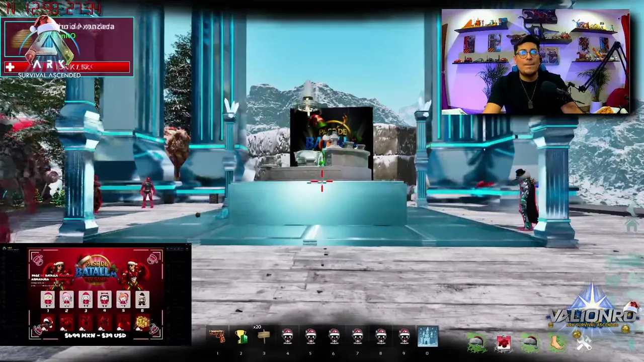Click the crossed tools status icon
The width and height of the screenshot is (644, 362).
584,343
